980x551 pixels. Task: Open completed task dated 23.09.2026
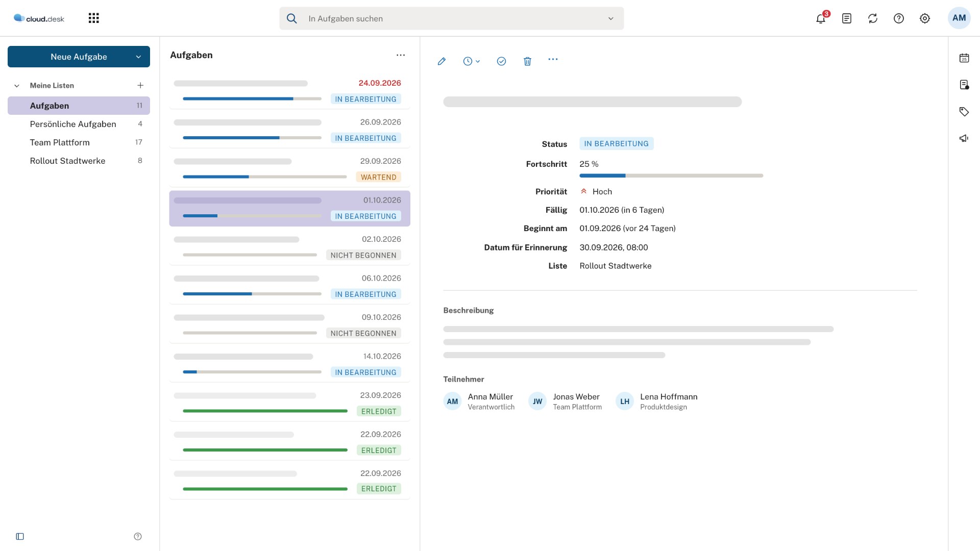289,404
